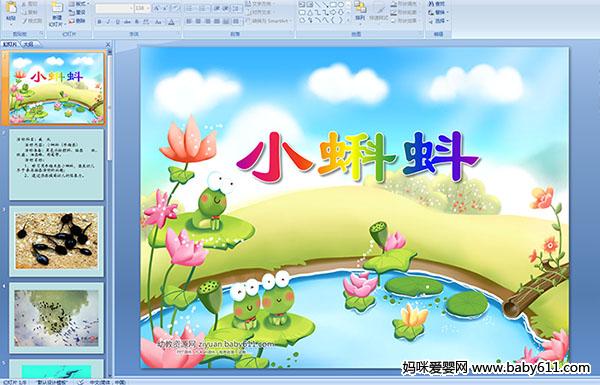Select the text box shape in shapes gallery
The width and height of the screenshot is (600, 385).
click(x=302, y=4)
